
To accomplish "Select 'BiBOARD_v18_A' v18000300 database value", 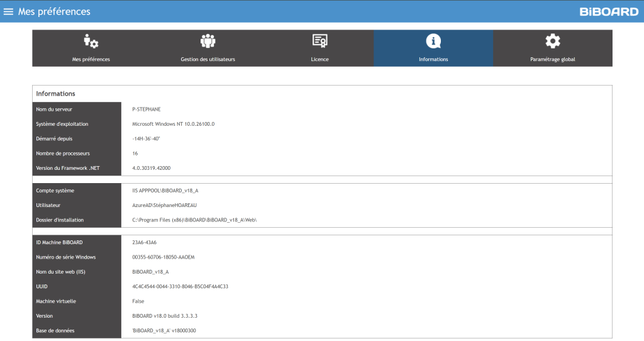I will point(164,331).
